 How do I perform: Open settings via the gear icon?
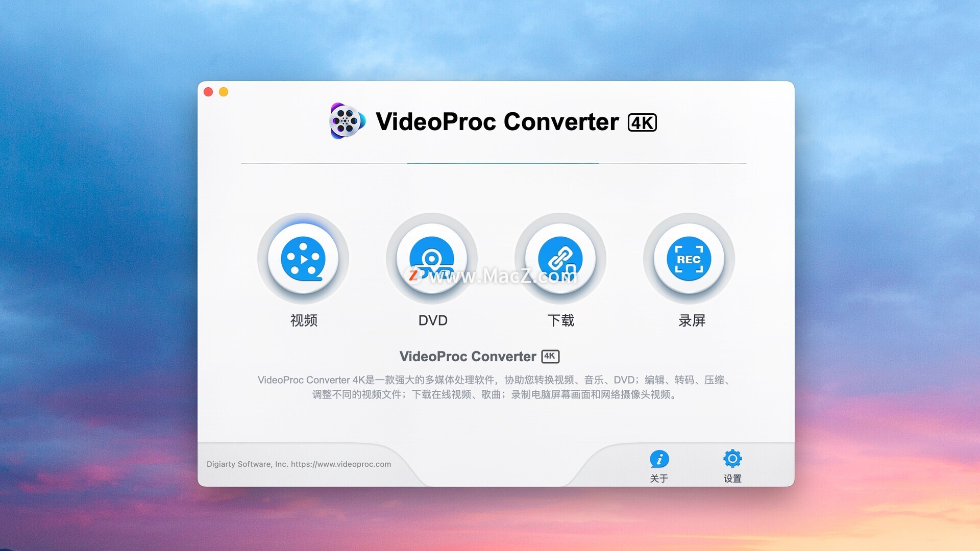tap(732, 459)
